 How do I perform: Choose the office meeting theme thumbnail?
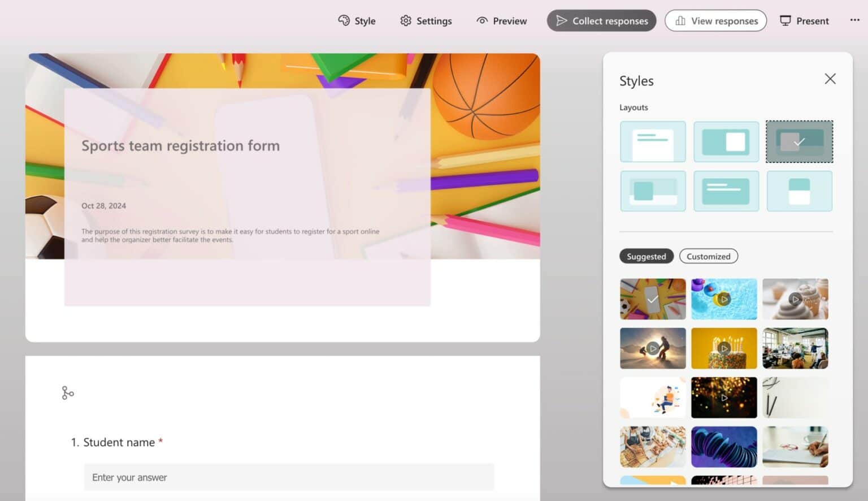[795, 348]
